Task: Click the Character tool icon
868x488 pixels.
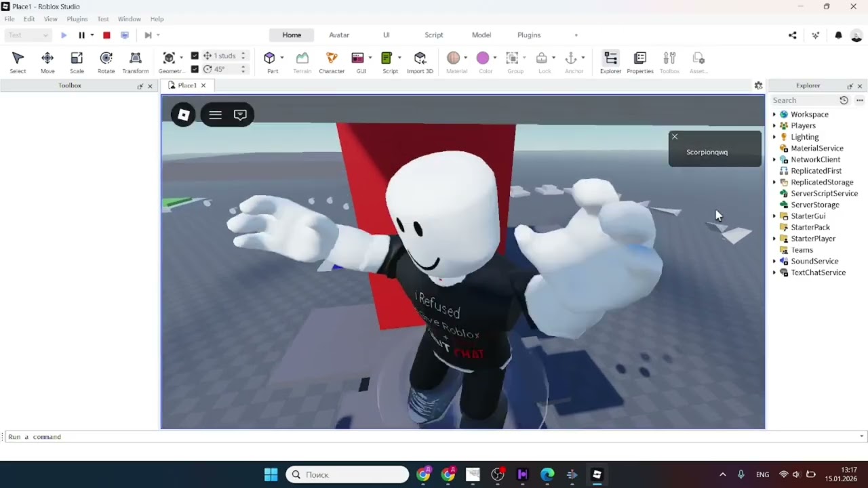Action: coord(332,62)
